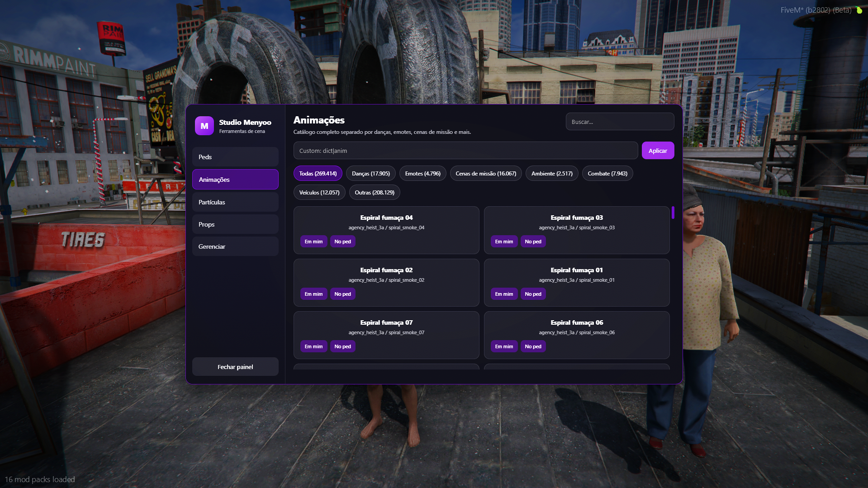The image size is (868, 488).
Task: Apply Espiral fumaça 03 with No ped
Action: (533, 242)
